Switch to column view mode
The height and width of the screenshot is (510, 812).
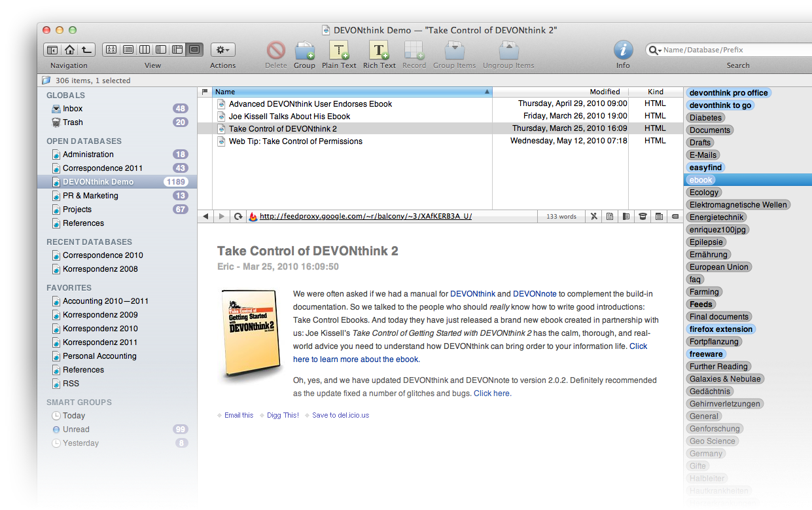145,50
